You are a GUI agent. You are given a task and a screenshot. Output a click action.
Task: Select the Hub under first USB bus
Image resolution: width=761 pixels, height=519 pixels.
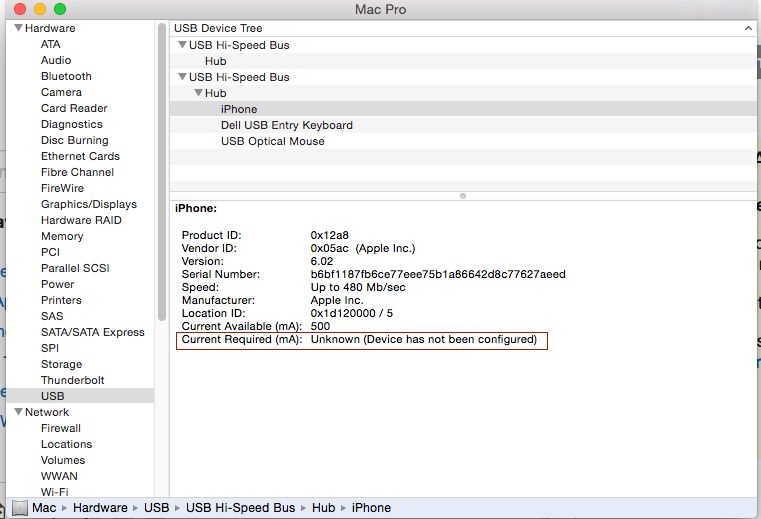215,61
